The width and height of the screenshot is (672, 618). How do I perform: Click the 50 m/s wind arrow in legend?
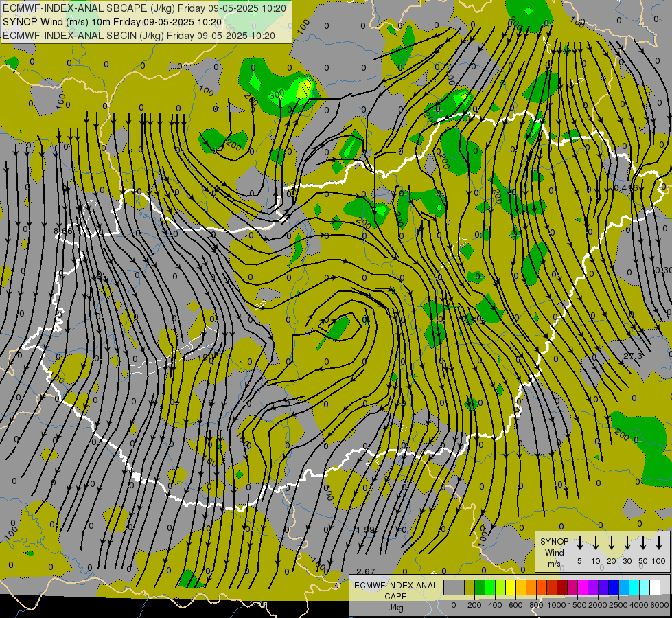pyautogui.click(x=643, y=543)
